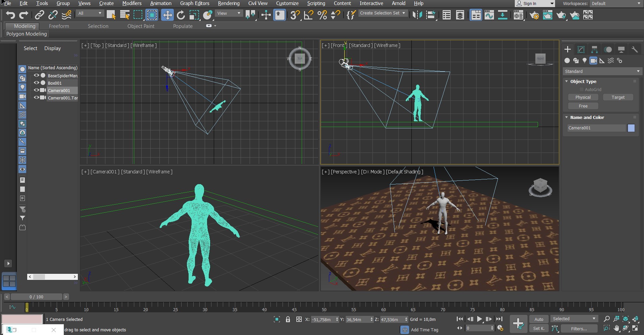This screenshot has width=644, height=335.
Task: Open the Curve Editor icon
Action: (x=489, y=15)
